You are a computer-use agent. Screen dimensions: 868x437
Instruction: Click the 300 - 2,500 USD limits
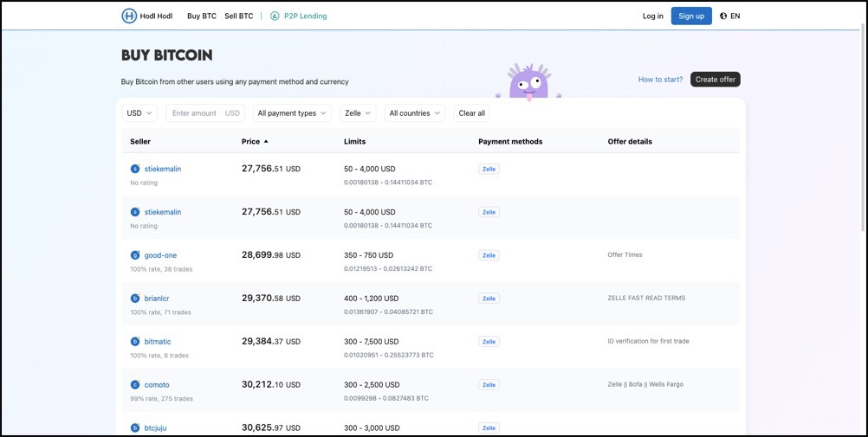(372, 384)
